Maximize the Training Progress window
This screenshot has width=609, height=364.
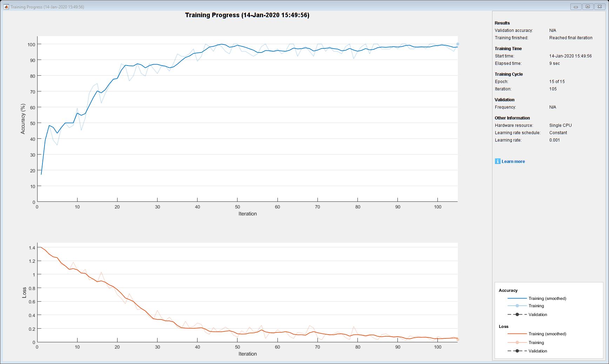click(x=588, y=7)
